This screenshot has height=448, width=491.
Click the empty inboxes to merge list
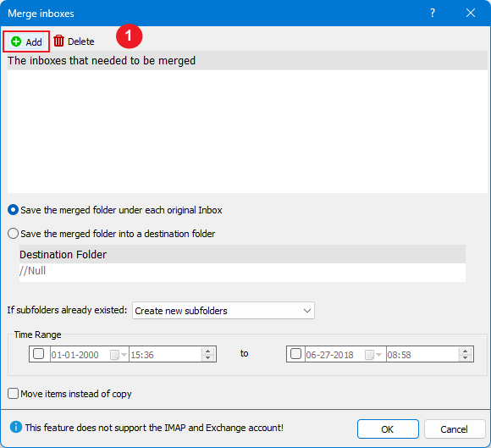coord(247,131)
